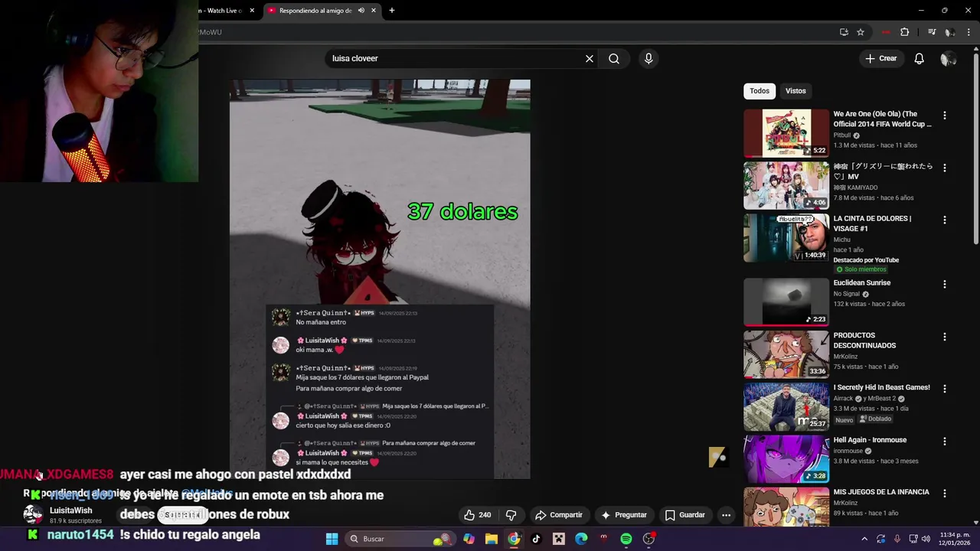980x551 pixels.
Task: Bookmark this page with the star icon
Action: (861, 32)
